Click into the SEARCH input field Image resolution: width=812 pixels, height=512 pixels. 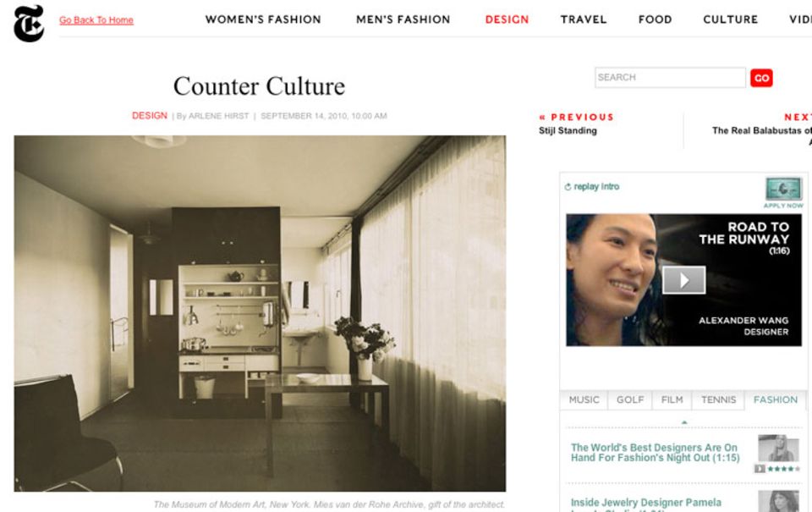tap(670, 77)
